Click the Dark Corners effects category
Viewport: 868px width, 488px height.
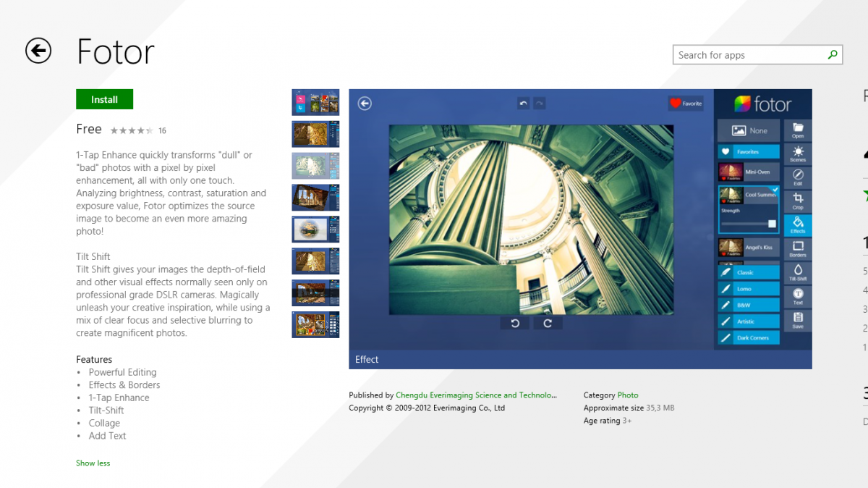pyautogui.click(x=749, y=337)
